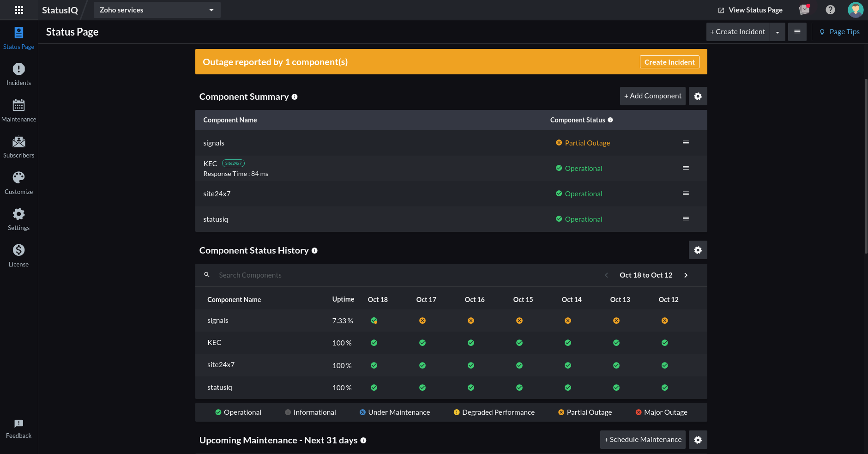
Task: Expand the Create Incident dropdown arrow
Action: tap(778, 32)
